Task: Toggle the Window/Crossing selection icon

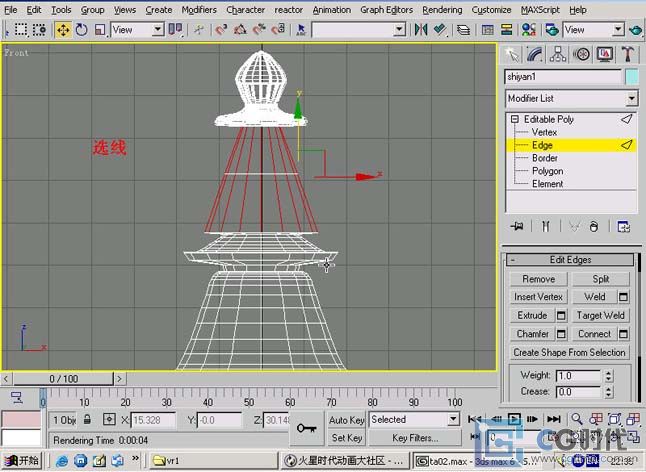Action: 39,30
